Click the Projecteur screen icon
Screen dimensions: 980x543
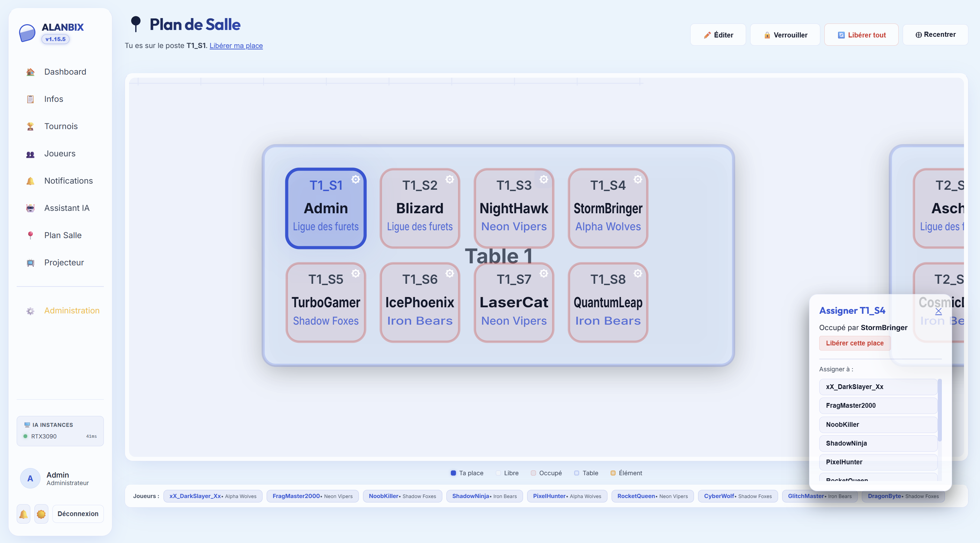coord(30,263)
